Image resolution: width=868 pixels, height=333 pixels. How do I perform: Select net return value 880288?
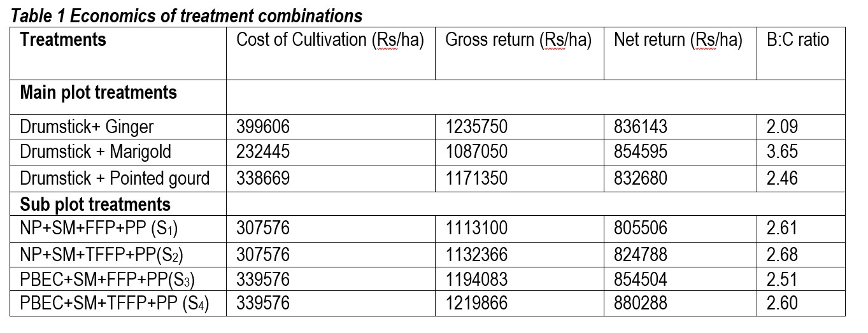[641, 304]
